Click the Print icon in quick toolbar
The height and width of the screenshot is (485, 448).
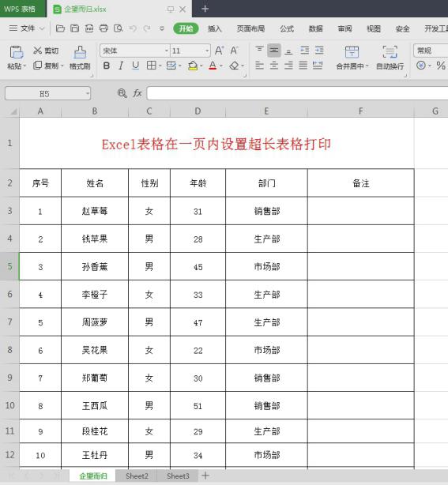[x=104, y=28]
